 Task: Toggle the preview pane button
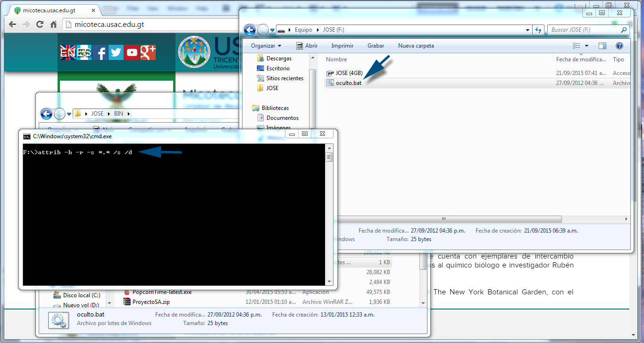point(602,46)
